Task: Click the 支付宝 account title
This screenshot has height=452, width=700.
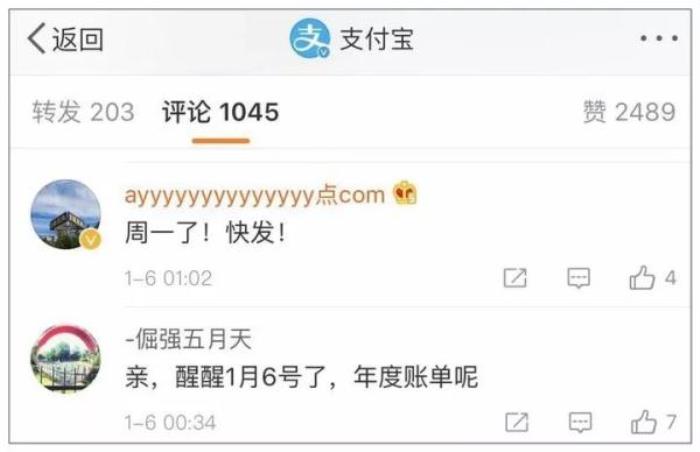Action: pos(377,39)
